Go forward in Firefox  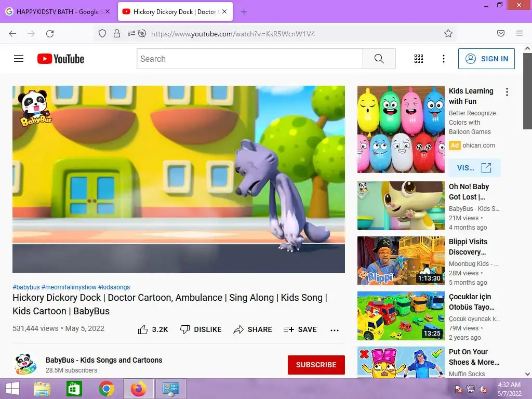31,34
